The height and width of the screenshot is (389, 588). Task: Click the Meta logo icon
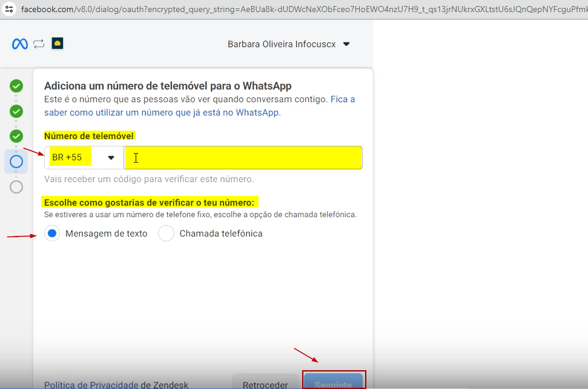click(x=20, y=44)
